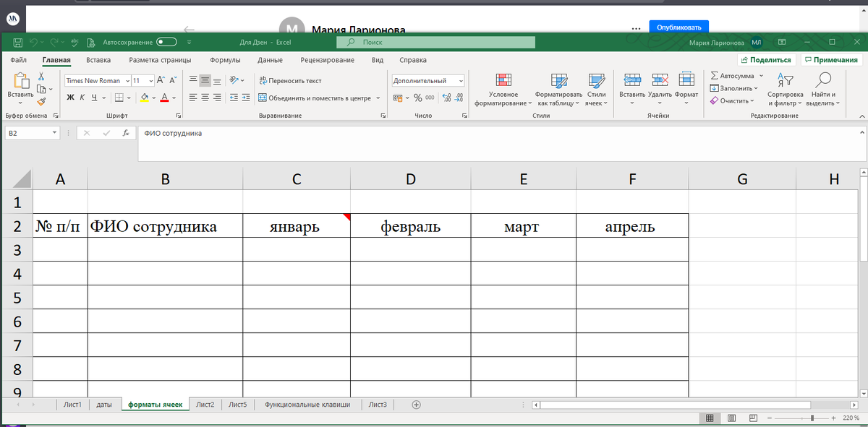Image resolution: width=868 pixels, height=427 pixels.
Task: Apply the red font color button
Action: (165, 98)
